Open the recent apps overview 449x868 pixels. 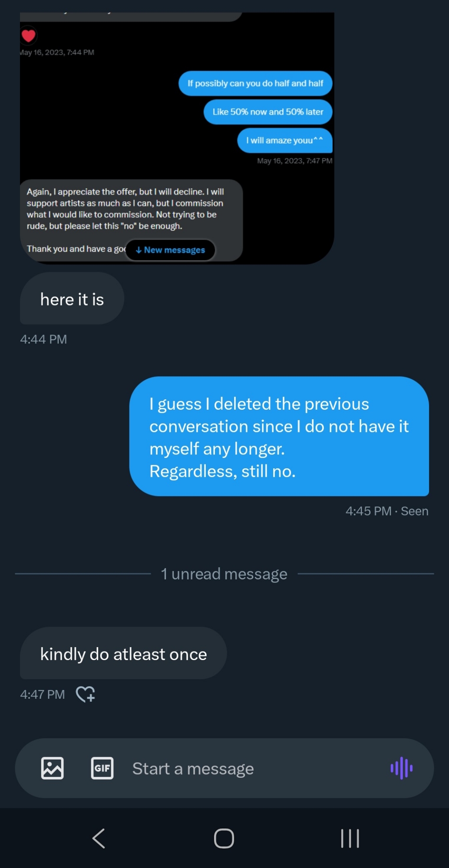click(x=350, y=838)
